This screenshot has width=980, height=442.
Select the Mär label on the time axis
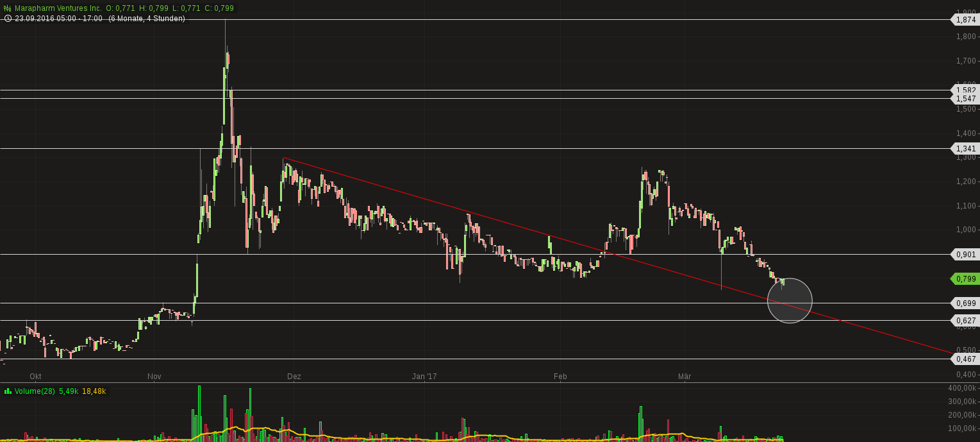[685, 377]
